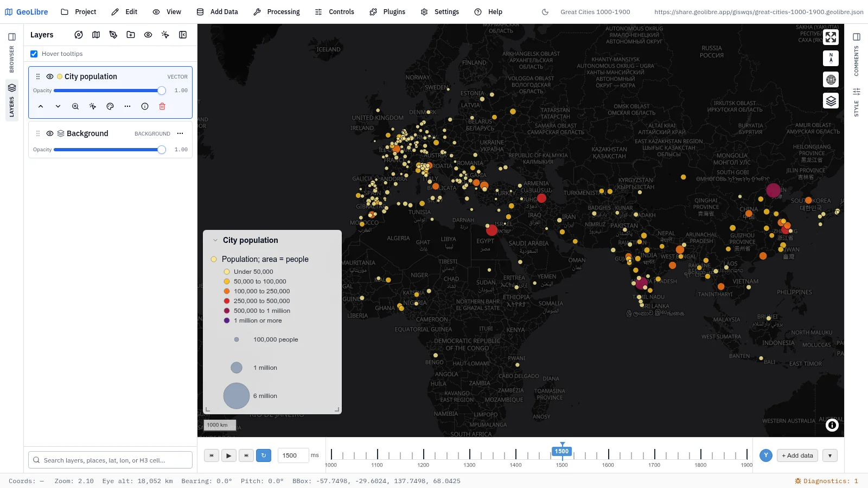Image resolution: width=868 pixels, height=488 pixels.
Task: Toggle fullscreen map view
Action: click(831, 37)
